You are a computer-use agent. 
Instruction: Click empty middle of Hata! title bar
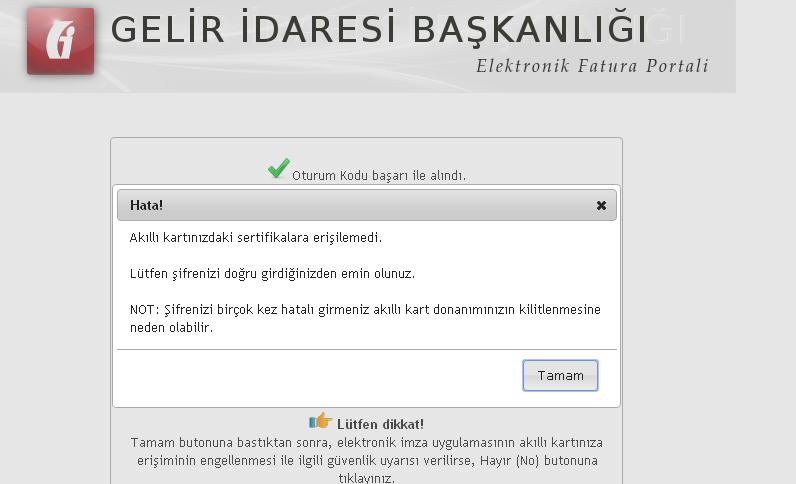(x=370, y=205)
